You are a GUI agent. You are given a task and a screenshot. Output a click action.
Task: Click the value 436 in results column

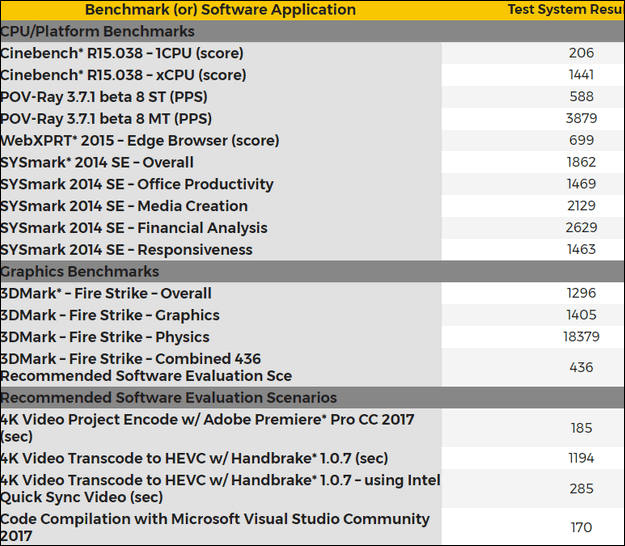point(581,367)
